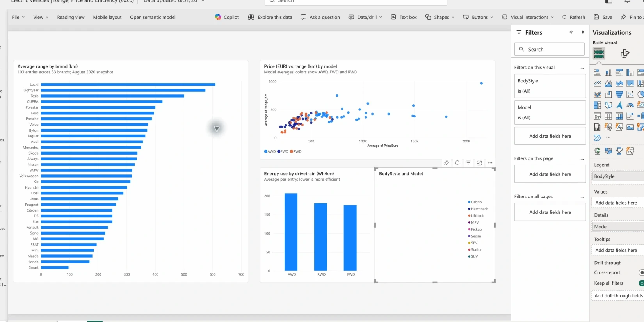Switch to the Build visual fields tab
This screenshot has height=322, width=644.
(599, 53)
